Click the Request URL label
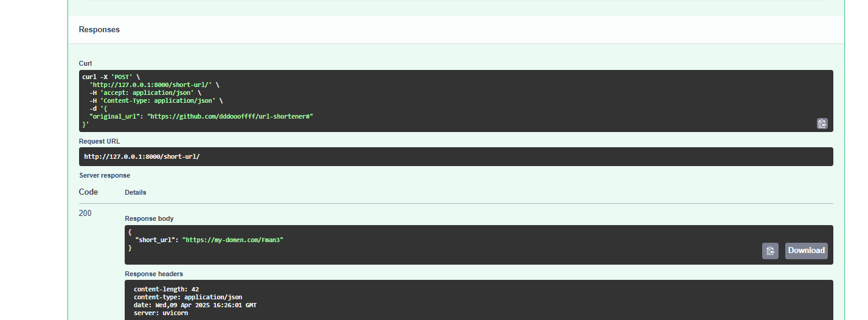The image size is (868, 320). tap(99, 141)
